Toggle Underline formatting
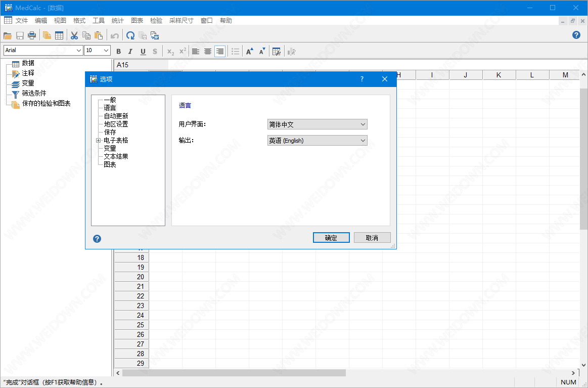Image resolution: width=588 pixels, height=388 pixels. coord(143,52)
